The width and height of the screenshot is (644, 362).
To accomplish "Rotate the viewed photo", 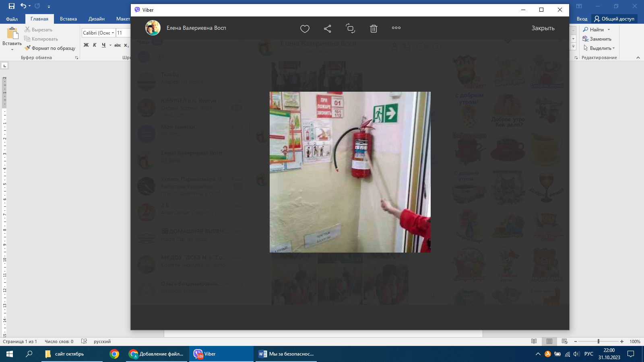I will [x=350, y=28].
